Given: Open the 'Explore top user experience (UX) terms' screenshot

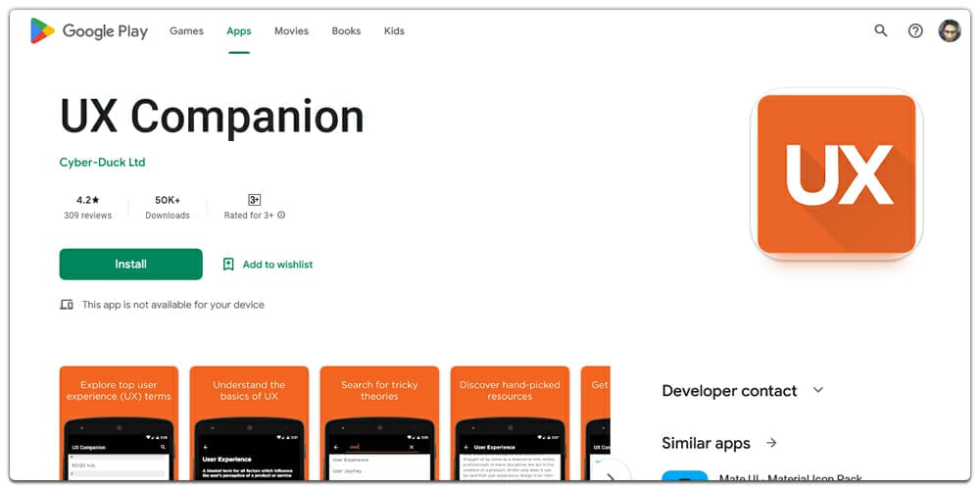Looking at the screenshot, I should tap(119, 423).
